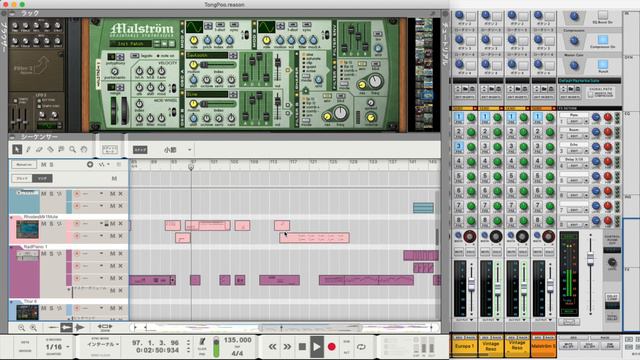Mute the RadPiano 1 track

[44, 254]
